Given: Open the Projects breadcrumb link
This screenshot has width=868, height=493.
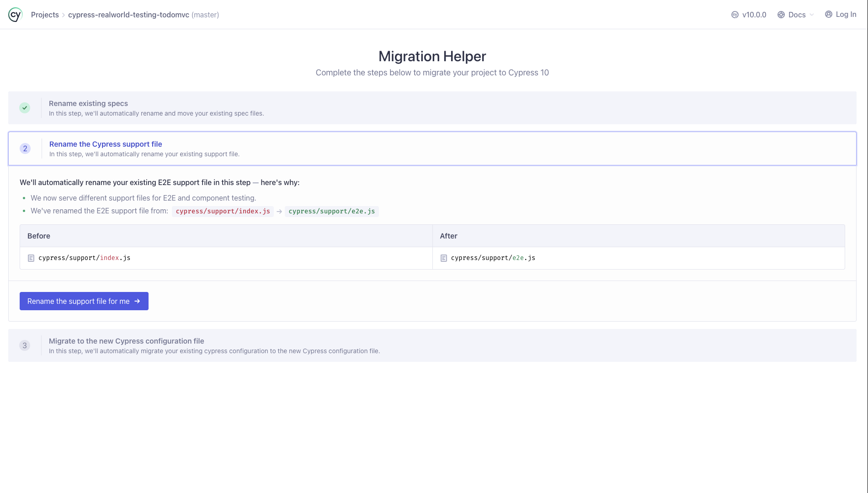Looking at the screenshot, I should click(45, 15).
